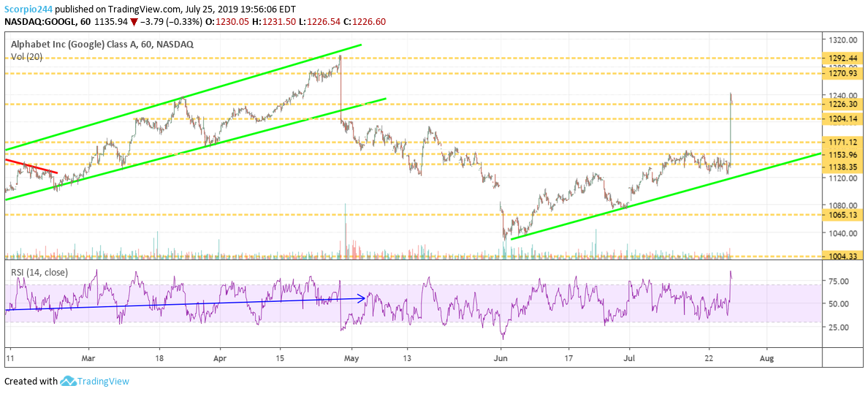868x394 pixels.
Task: Click the Scorpio244 author name
Action: pos(28,10)
